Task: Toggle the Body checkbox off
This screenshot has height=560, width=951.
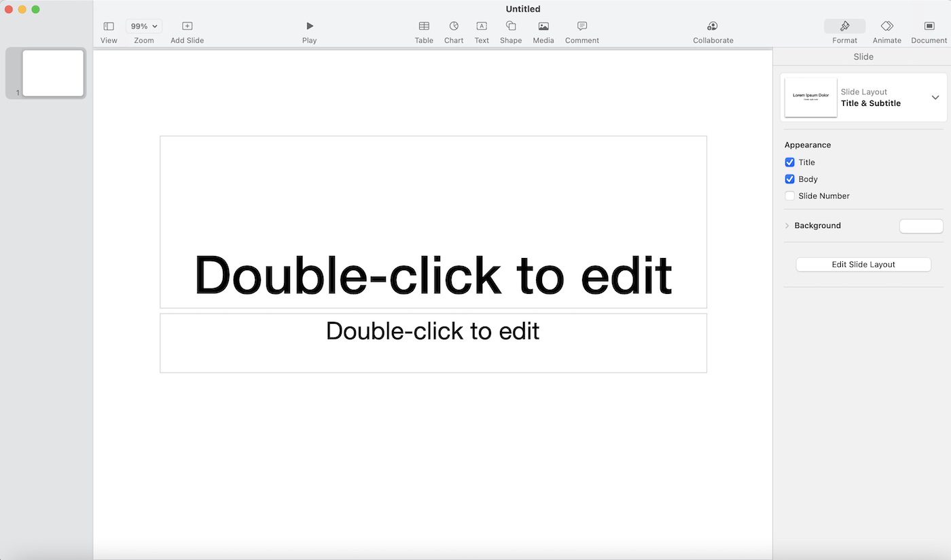Action: click(790, 179)
